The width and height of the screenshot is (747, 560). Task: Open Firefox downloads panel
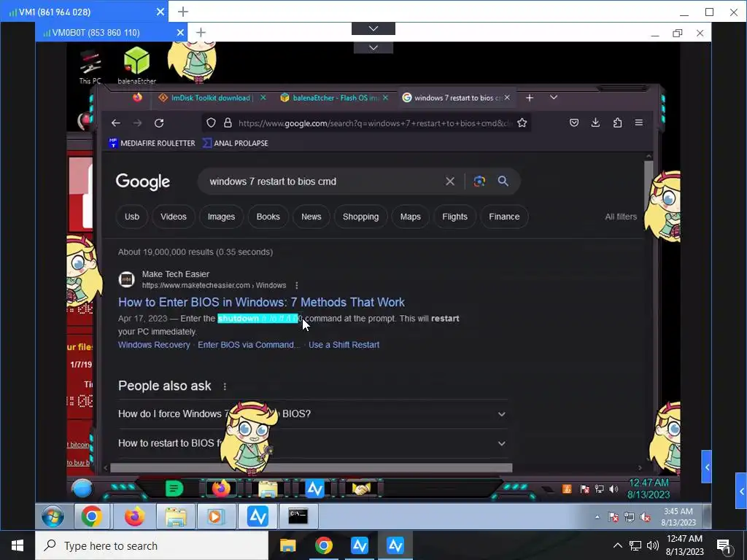point(595,122)
